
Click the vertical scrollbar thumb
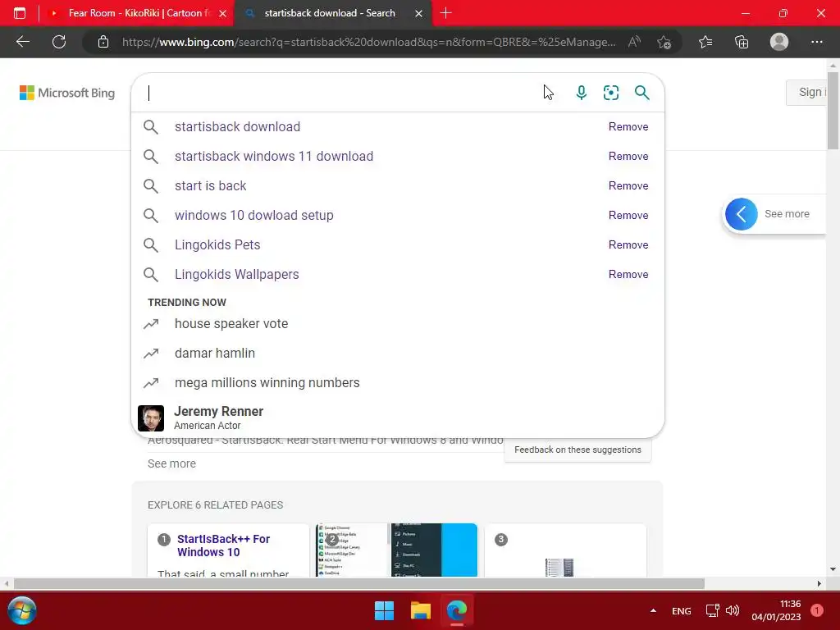(x=833, y=111)
